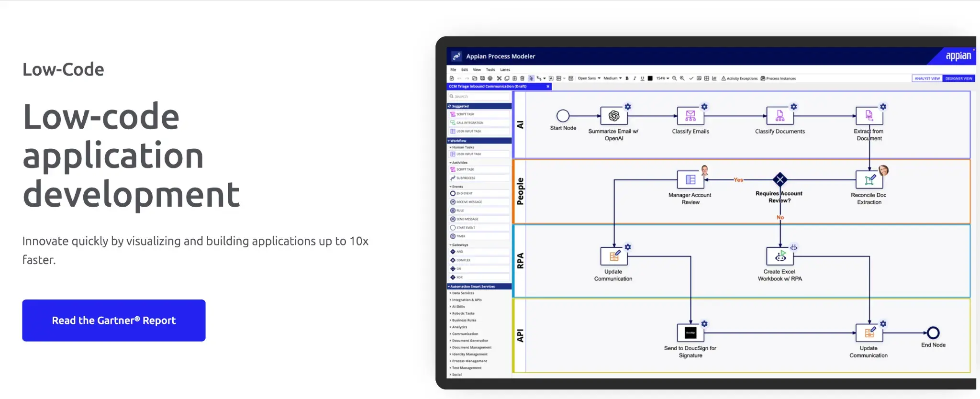Expand the Data Services category
The width and height of the screenshot is (980, 399).
pos(463,293)
